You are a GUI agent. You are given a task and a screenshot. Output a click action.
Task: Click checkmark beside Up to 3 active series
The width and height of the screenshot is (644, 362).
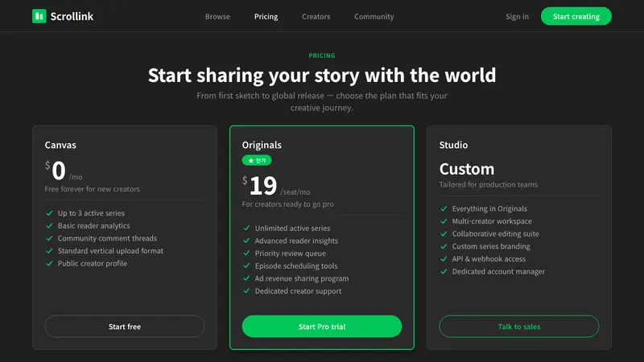[x=49, y=213]
